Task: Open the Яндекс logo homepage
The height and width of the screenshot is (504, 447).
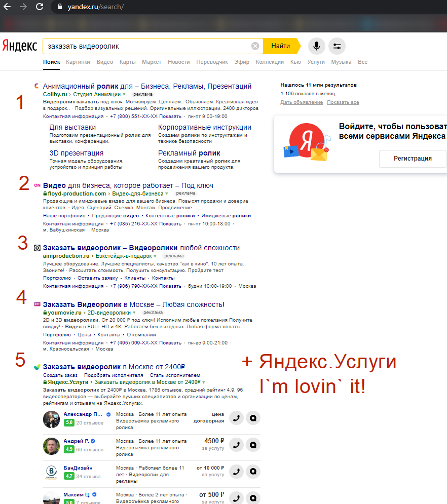Action: point(20,46)
